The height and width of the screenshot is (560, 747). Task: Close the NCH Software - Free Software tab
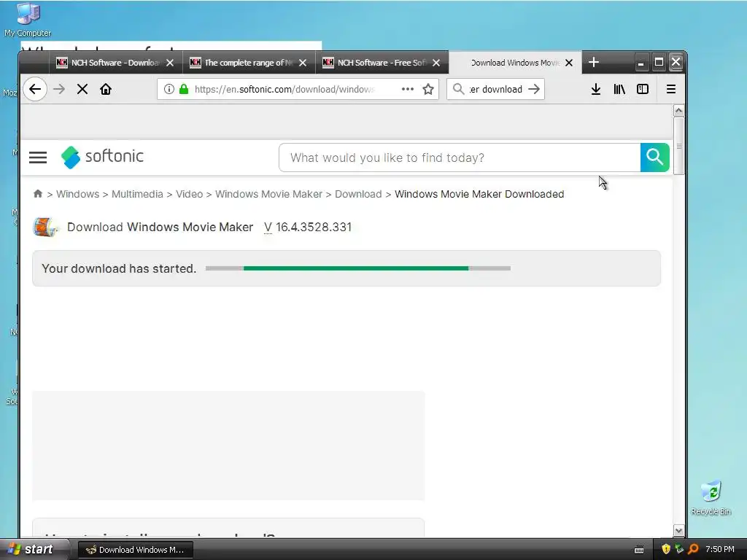436,63
